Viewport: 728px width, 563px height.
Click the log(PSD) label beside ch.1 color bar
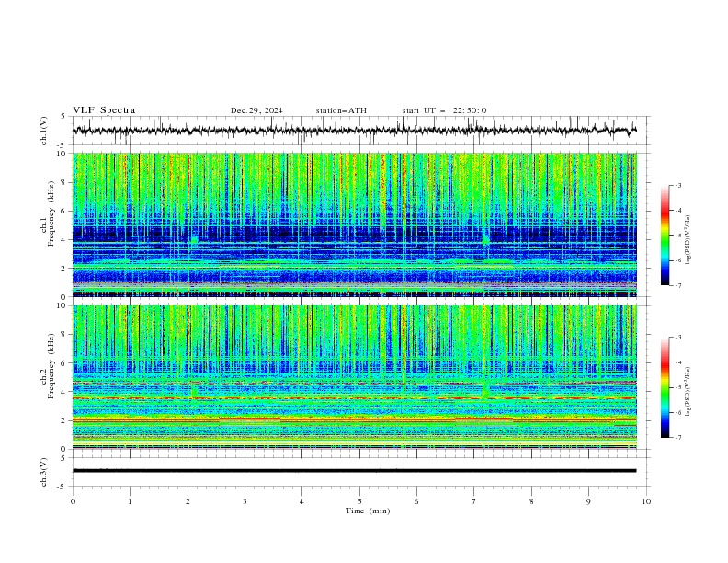688,239
